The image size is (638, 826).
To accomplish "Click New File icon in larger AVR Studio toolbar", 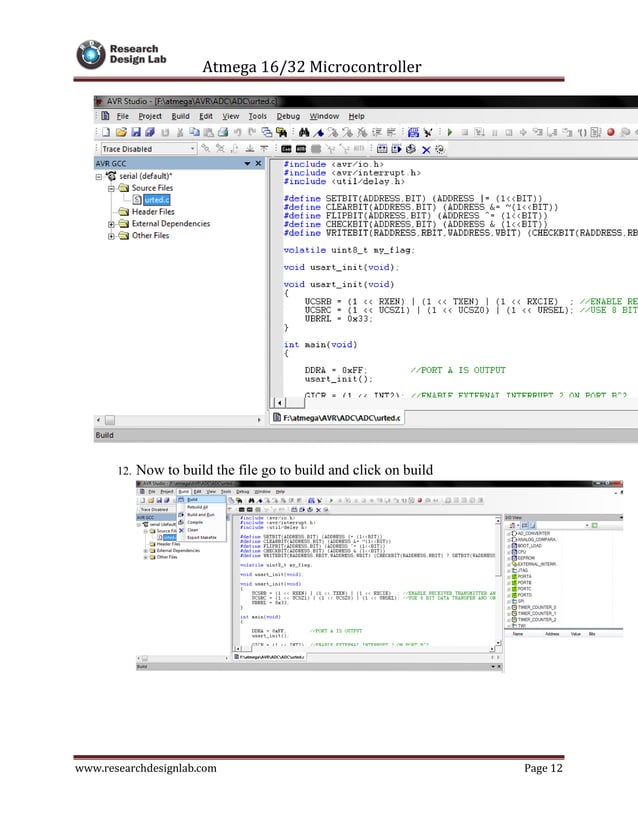I will tap(105, 132).
